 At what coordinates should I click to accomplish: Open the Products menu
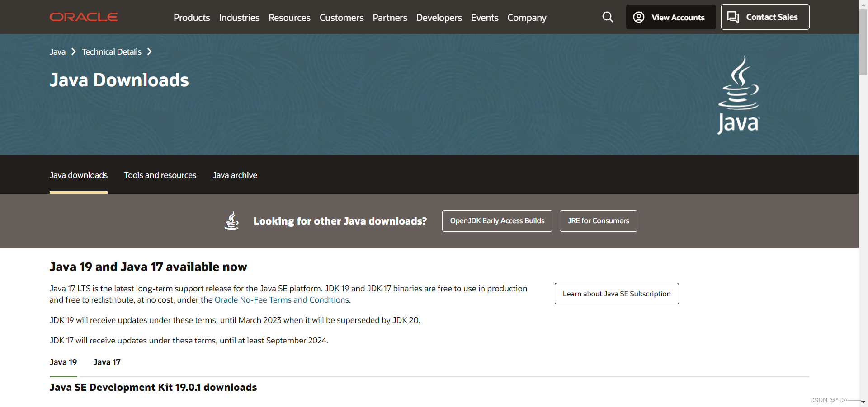(192, 18)
